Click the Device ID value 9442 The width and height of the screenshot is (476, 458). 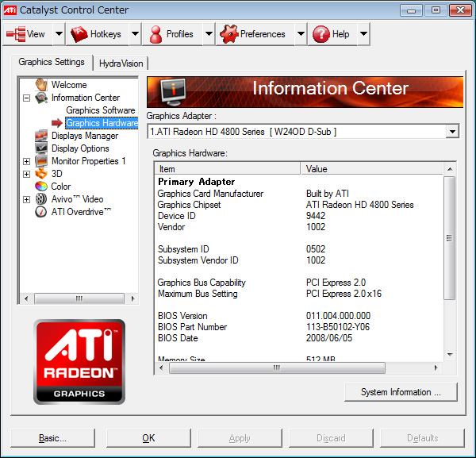(x=316, y=216)
